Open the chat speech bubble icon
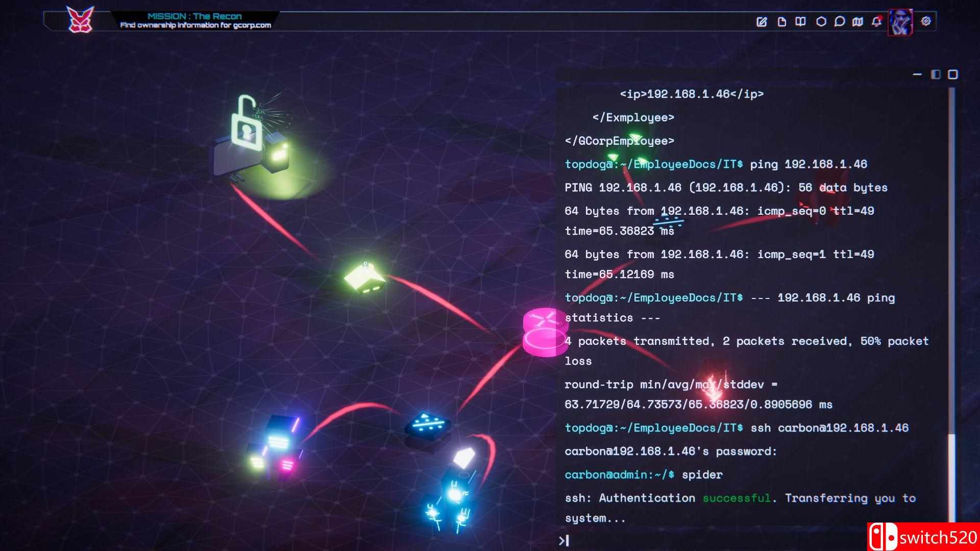 point(839,21)
